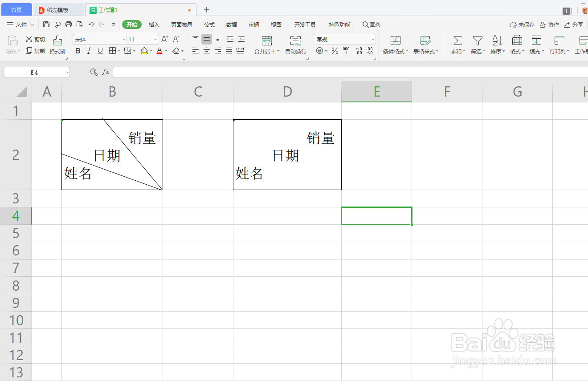Click the formula bar input
Image resolution: width=588 pixels, height=381 pixels.
[x=350, y=72]
